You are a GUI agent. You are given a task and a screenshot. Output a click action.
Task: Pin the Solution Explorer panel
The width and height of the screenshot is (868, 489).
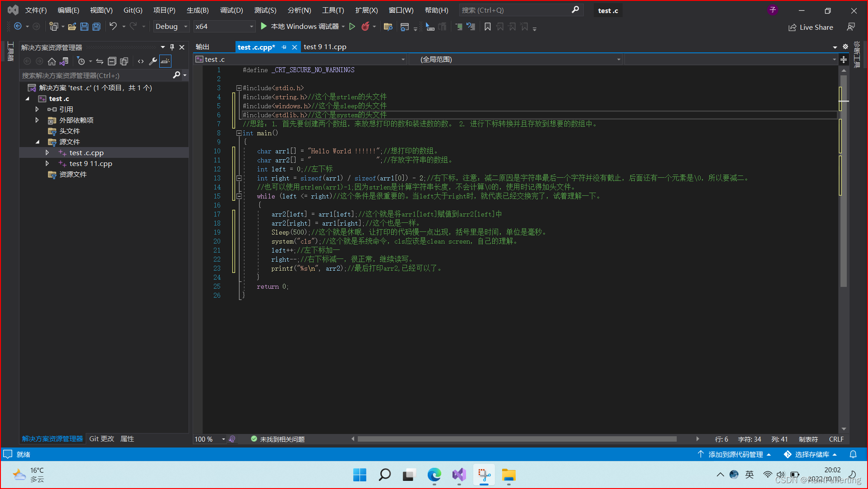(172, 47)
